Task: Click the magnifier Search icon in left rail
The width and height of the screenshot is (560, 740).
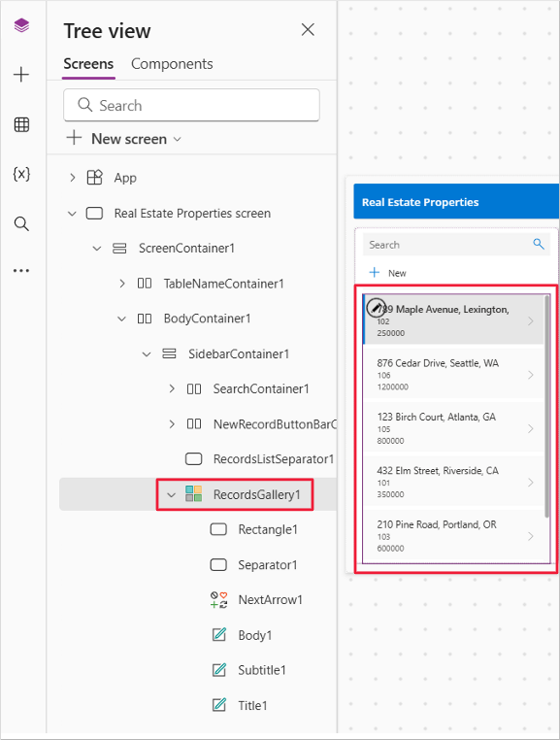Action: [21, 223]
